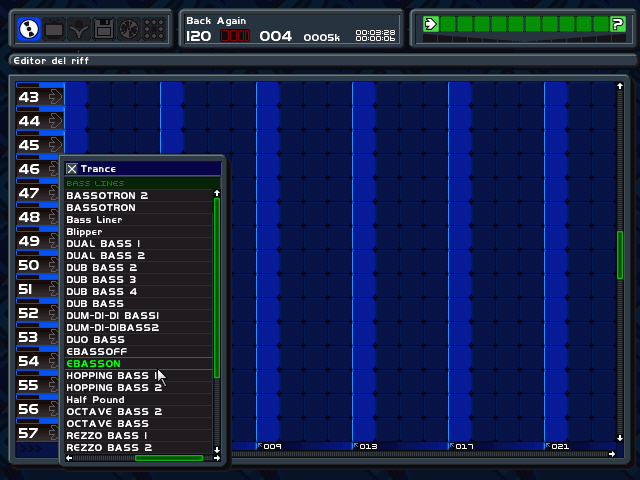The height and width of the screenshot is (480, 640).
Task: Choose REZZO BASS 2
Action: coord(138,448)
